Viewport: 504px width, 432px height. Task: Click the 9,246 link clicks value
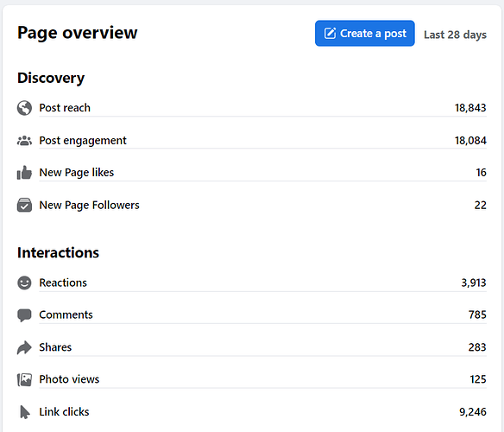coord(473,412)
